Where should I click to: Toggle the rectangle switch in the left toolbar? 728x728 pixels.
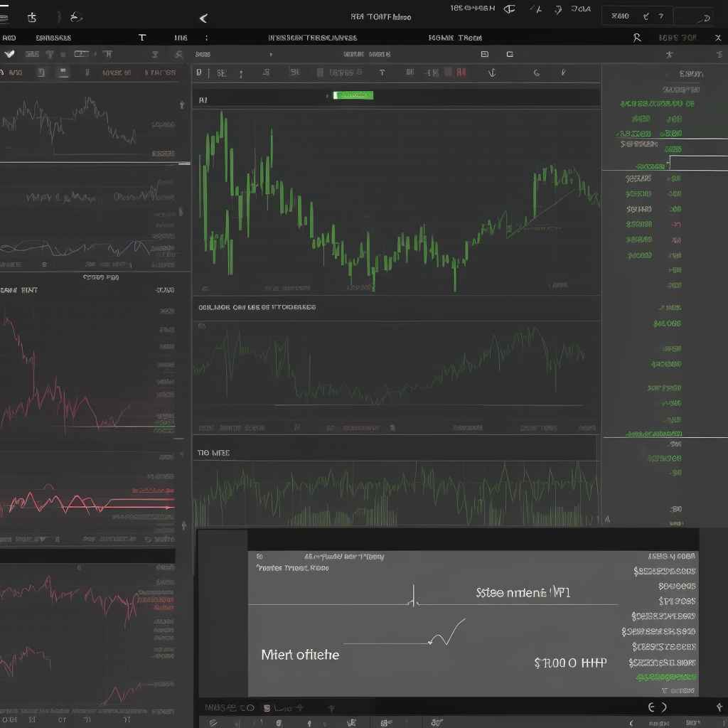click(81, 54)
